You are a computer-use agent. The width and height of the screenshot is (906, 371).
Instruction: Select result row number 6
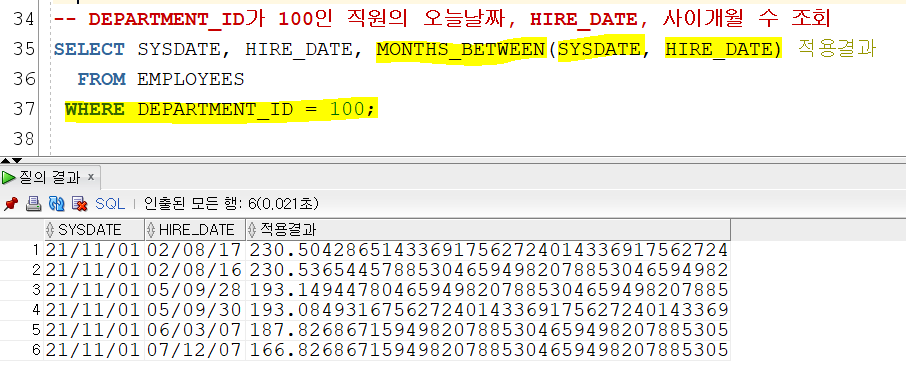[x=36, y=350]
